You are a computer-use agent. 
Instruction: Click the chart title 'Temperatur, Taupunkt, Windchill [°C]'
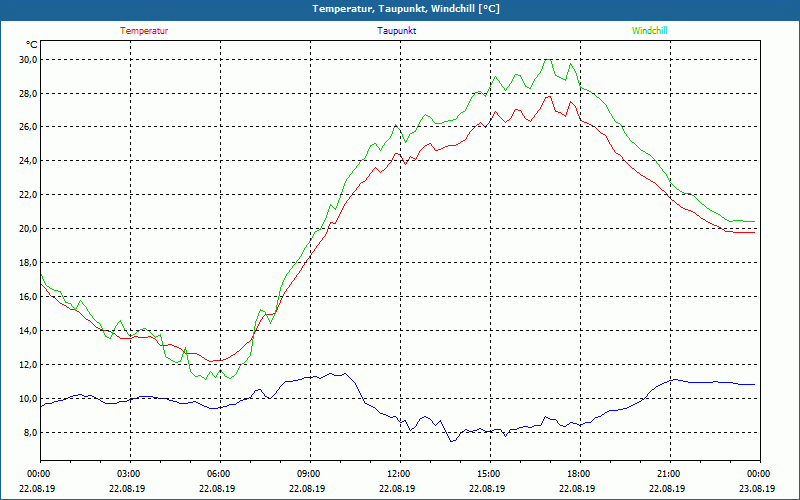click(x=406, y=9)
